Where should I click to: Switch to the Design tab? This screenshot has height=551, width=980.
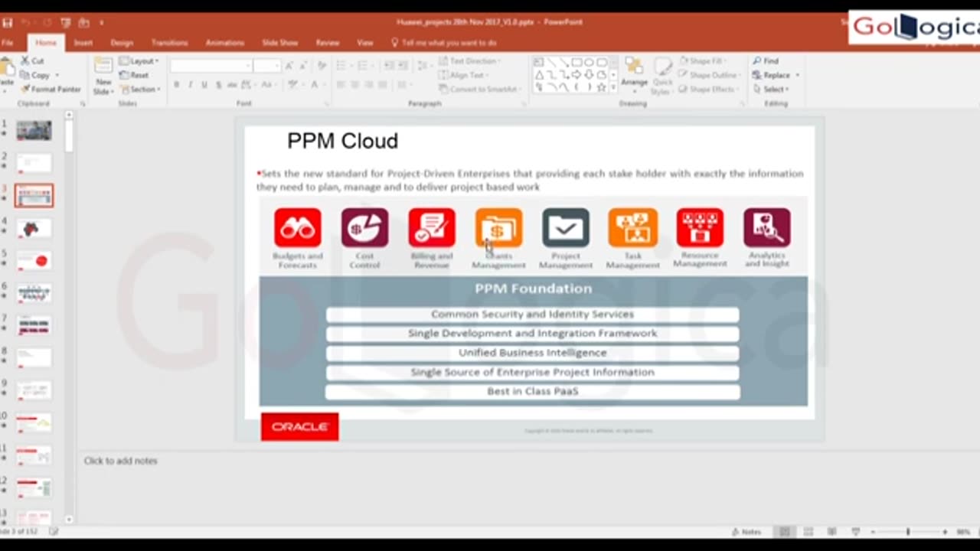122,43
